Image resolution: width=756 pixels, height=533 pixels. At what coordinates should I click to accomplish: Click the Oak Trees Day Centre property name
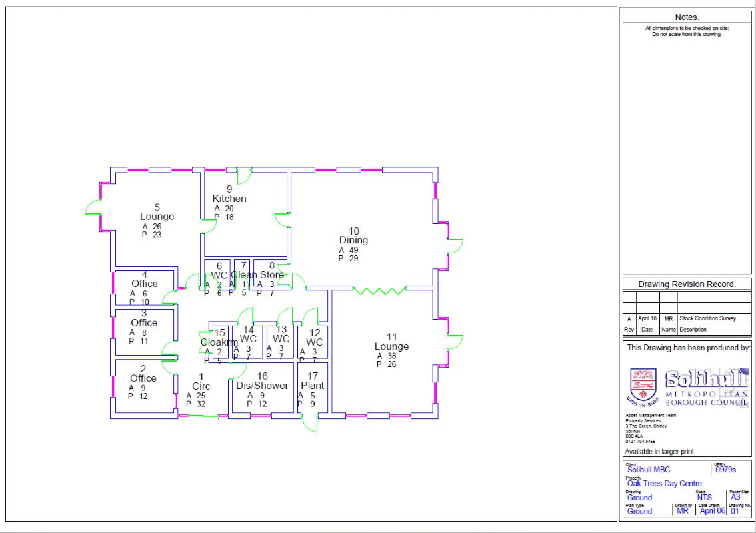[x=664, y=484]
